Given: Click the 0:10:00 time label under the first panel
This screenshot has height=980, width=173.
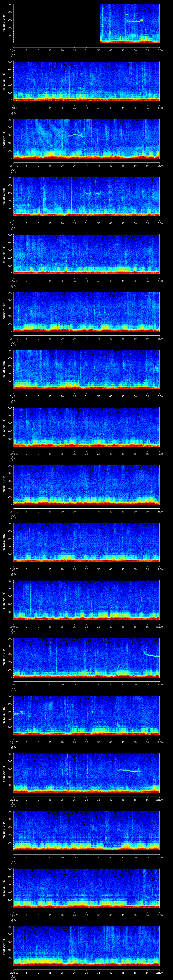Looking at the screenshot, I should click(x=160, y=50).
